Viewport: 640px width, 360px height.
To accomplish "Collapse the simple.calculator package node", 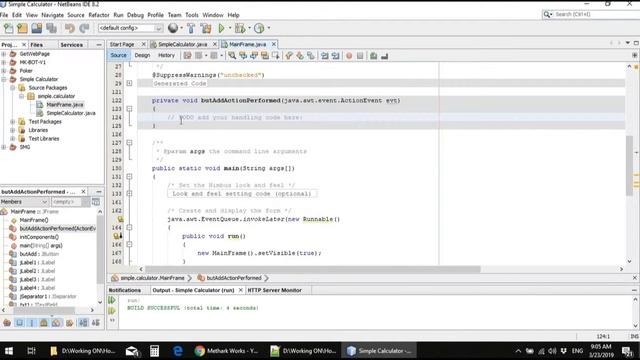I will 22,96.
